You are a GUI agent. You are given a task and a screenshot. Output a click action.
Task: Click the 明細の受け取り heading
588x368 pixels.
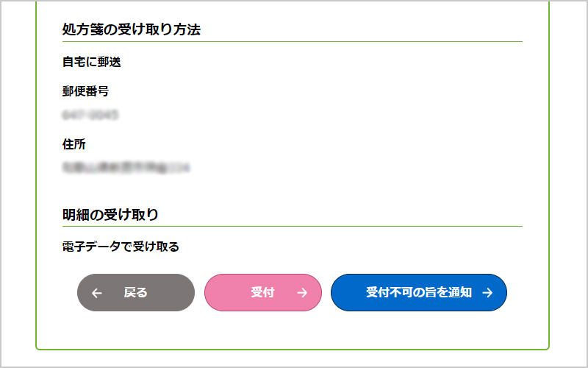pyautogui.click(x=110, y=214)
